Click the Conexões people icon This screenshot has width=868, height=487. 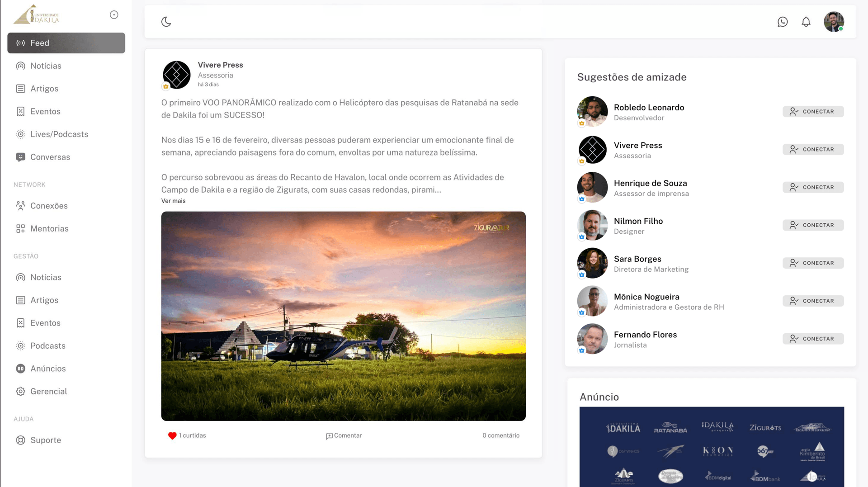(20, 206)
